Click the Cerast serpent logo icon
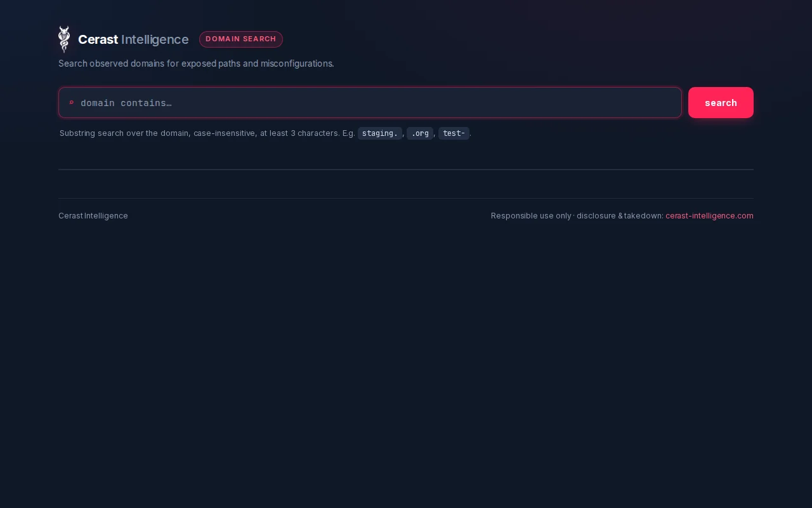This screenshot has height=508, width=812. pyautogui.click(x=64, y=39)
